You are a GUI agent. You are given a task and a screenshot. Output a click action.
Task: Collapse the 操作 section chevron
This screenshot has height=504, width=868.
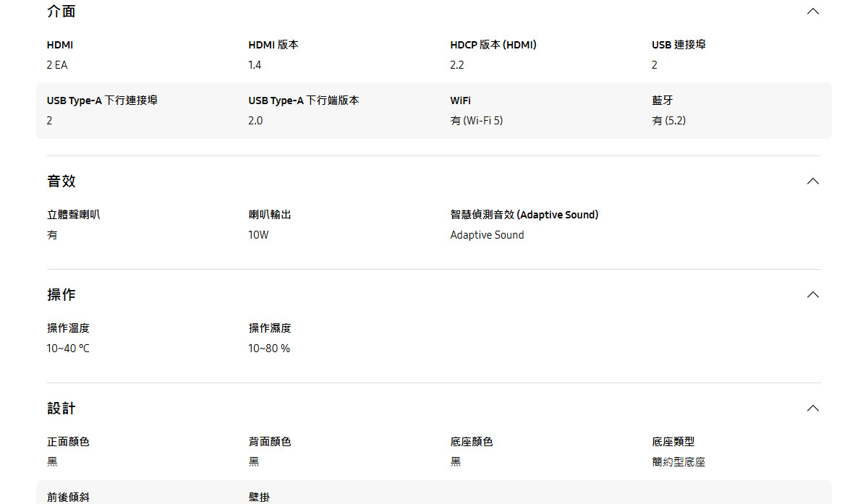[x=813, y=294]
